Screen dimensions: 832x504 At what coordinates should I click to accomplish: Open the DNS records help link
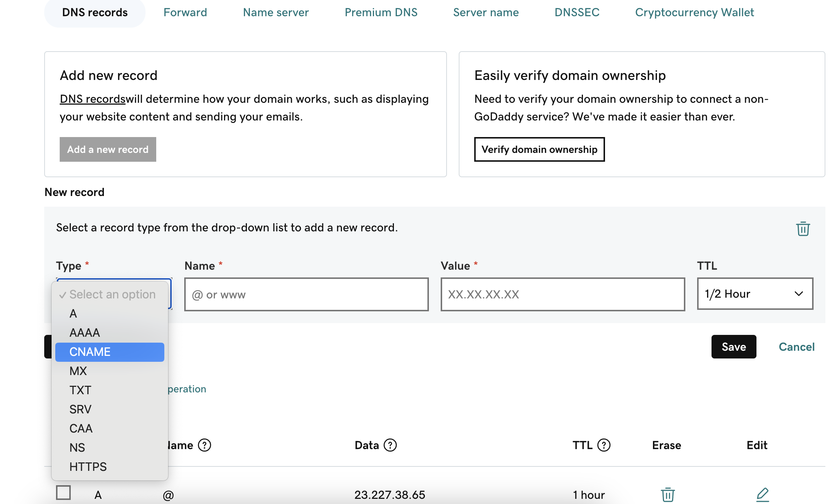coord(92,99)
